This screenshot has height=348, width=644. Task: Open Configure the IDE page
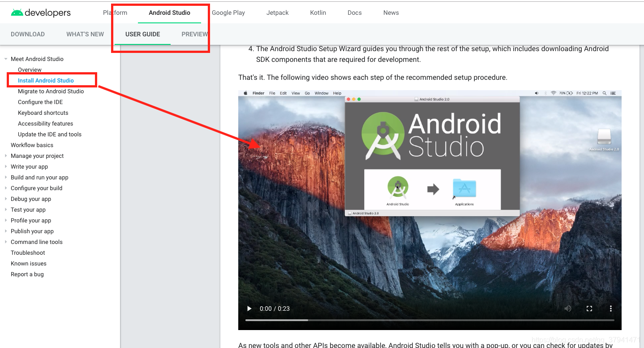coord(40,102)
